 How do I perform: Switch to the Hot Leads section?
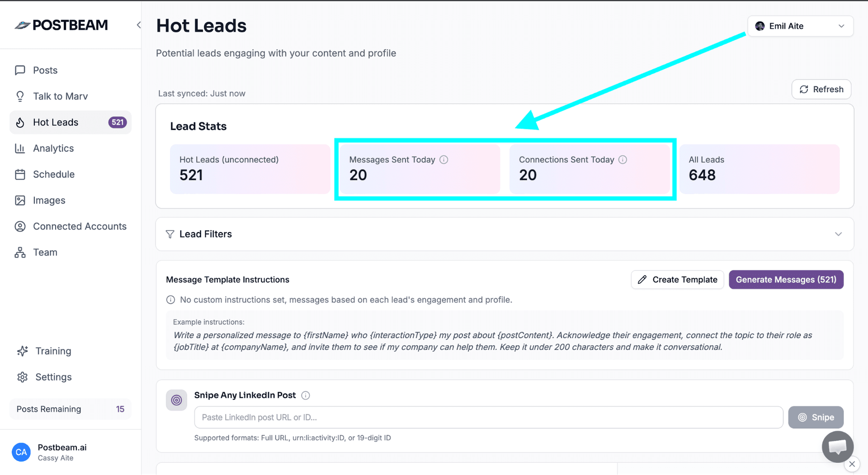point(56,122)
